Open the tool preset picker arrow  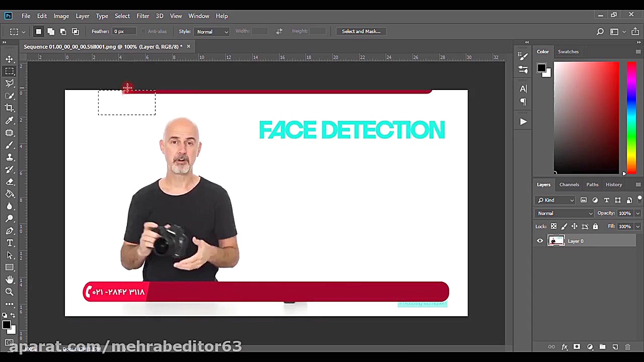[x=23, y=32]
